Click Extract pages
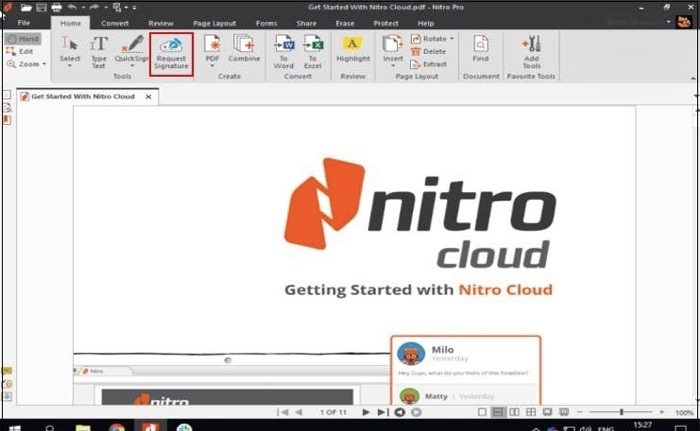Image resolution: width=700 pixels, height=431 pixels. [x=428, y=64]
